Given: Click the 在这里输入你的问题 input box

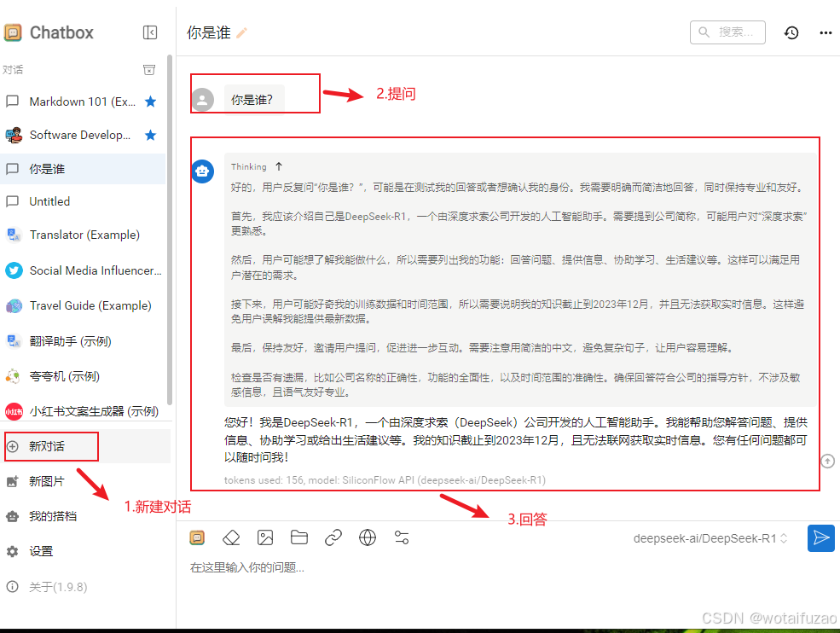Looking at the screenshot, I should click(503, 567).
